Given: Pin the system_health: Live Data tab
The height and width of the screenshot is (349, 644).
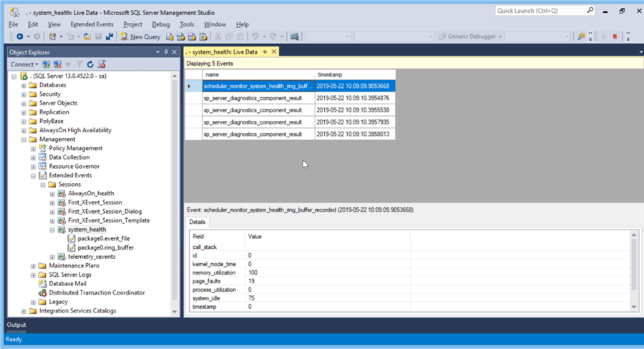Looking at the screenshot, I should [265, 51].
